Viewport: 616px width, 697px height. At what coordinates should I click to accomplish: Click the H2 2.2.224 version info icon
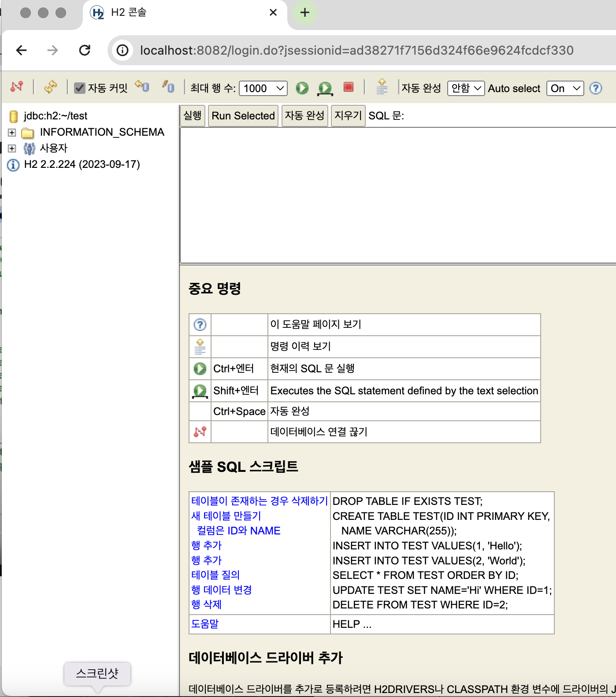(x=13, y=165)
